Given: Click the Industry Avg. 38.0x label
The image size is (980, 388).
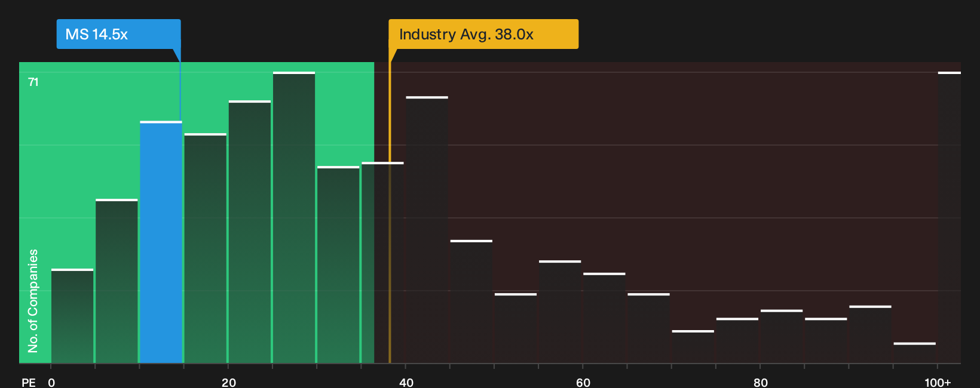Looking at the screenshot, I should point(483,34).
